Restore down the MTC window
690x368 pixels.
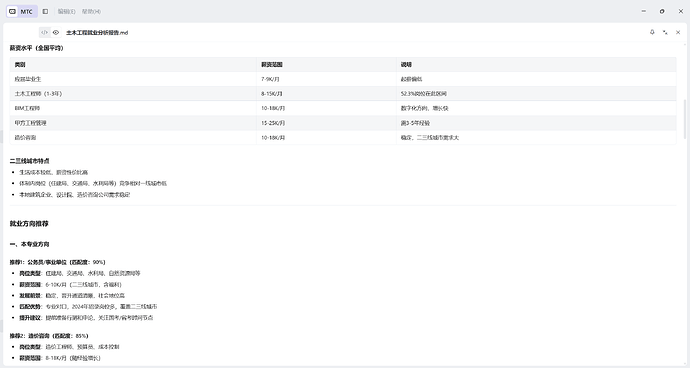pos(662,11)
